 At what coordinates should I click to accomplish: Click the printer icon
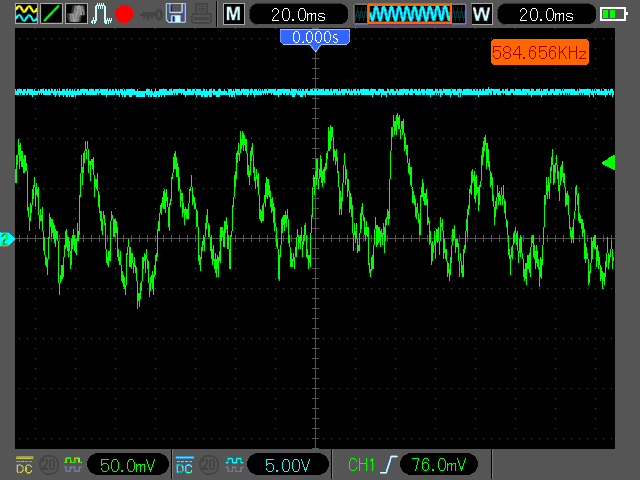click(201, 14)
